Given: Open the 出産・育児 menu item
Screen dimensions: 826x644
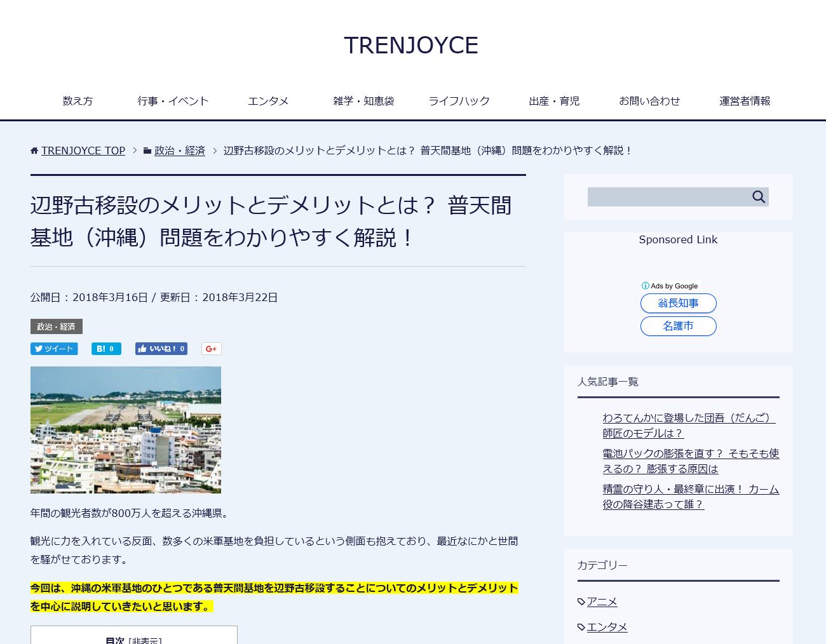Looking at the screenshot, I should pyautogui.click(x=554, y=101).
